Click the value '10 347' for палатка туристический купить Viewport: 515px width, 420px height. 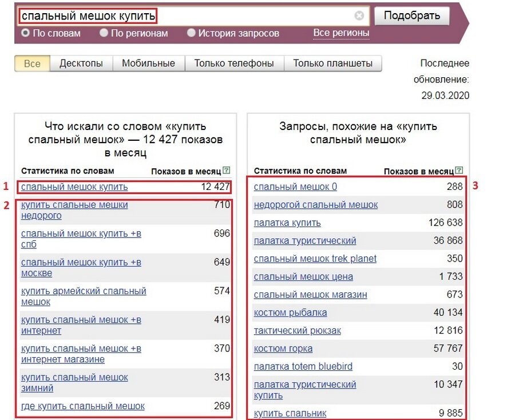pyautogui.click(x=448, y=384)
